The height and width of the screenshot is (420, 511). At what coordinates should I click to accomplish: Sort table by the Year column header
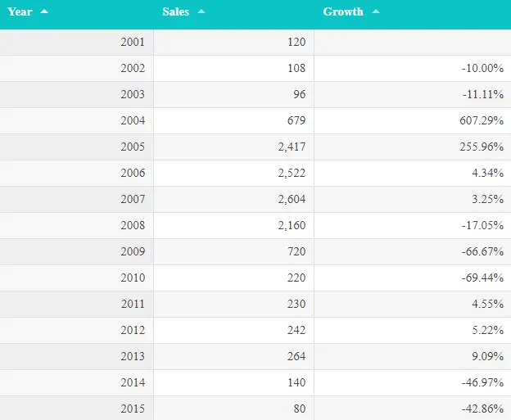click(x=20, y=11)
